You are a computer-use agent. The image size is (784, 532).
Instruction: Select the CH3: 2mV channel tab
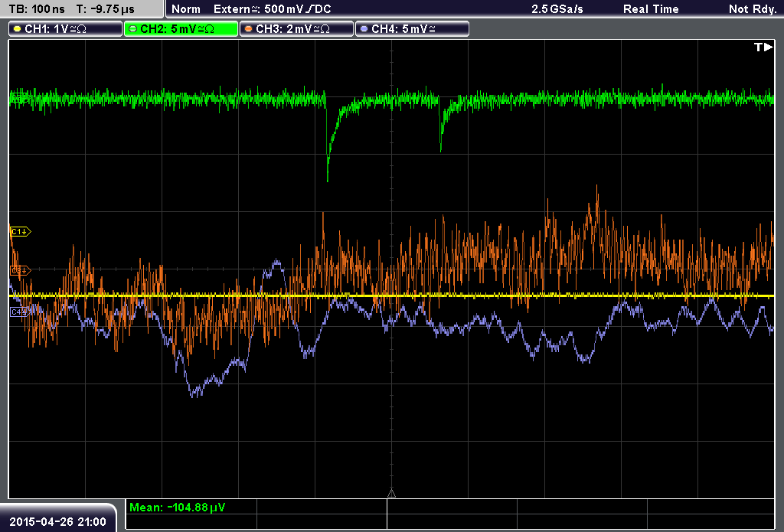[x=296, y=29]
